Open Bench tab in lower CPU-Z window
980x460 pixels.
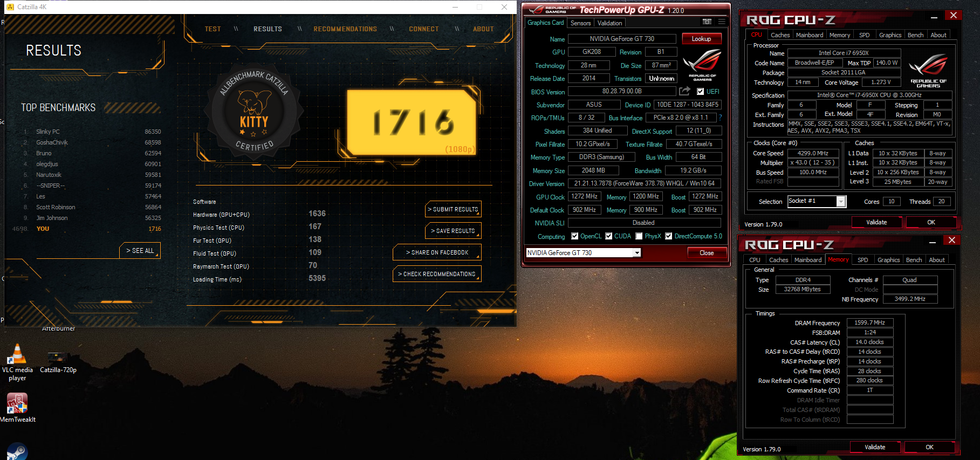pyautogui.click(x=914, y=260)
